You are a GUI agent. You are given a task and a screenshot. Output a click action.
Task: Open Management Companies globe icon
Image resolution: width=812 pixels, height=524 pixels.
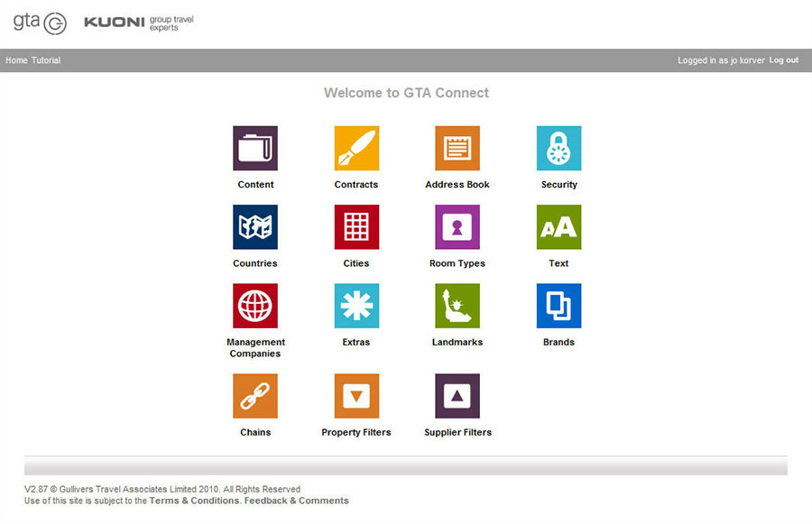[x=255, y=307]
